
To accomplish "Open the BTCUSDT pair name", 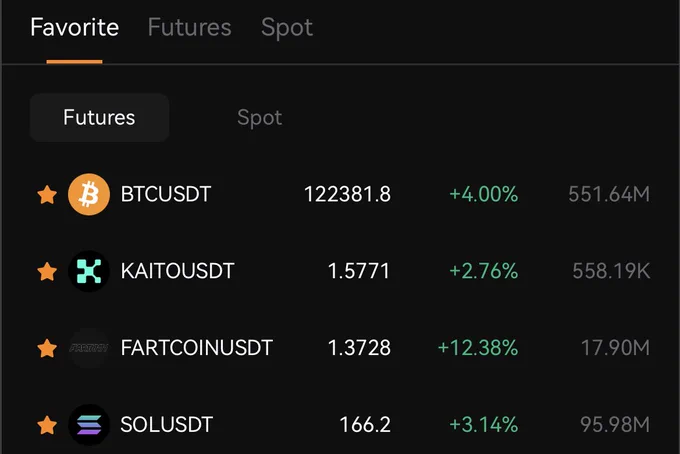I will pyautogui.click(x=166, y=194).
